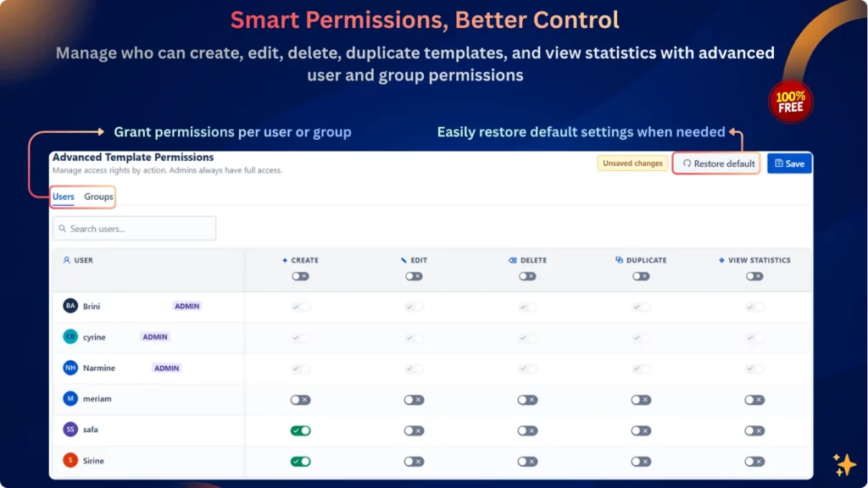868x488 pixels.
Task: Click Brini's BA avatar
Action: click(70, 305)
